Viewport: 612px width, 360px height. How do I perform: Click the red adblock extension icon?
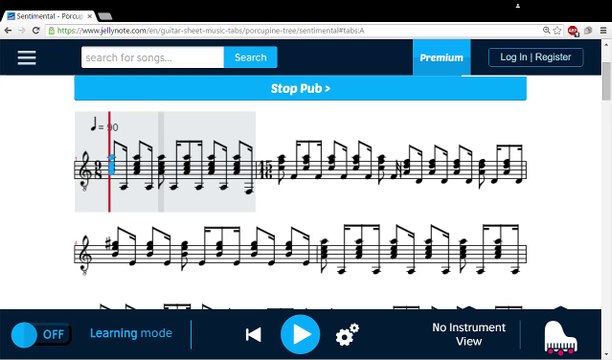pos(573,31)
